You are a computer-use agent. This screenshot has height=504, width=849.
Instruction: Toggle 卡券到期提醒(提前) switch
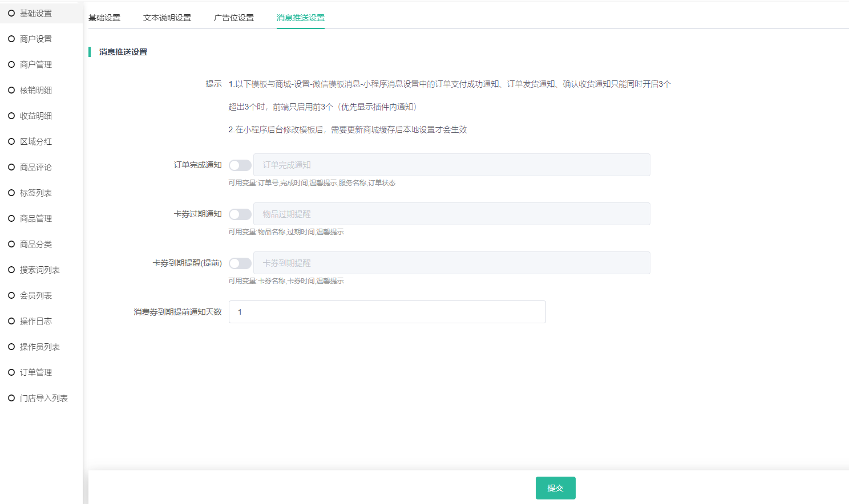coord(240,263)
